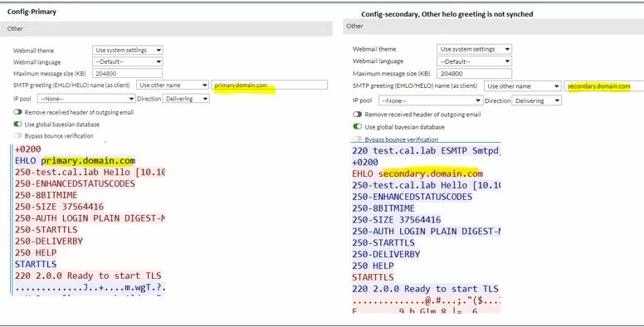Open Webmail theme dropdown in Config-secondary
This screenshot has height=327, width=644.
coord(474,49)
